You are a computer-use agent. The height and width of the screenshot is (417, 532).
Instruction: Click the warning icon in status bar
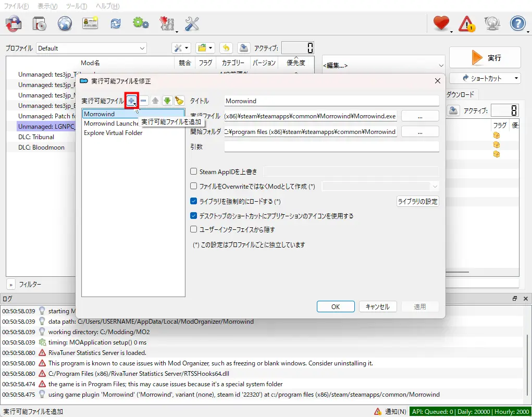(x=378, y=412)
